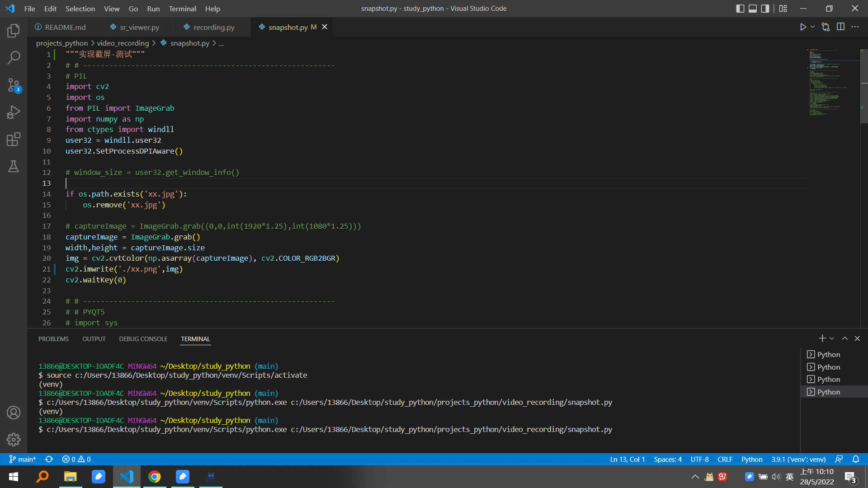Maximize the terminal panel with chevron
This screenshot has width=868, height=488.
pos(844,338)
